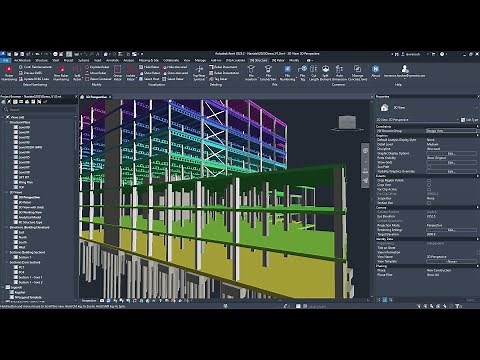
Task: Click the Hide Rebar tool
Action: pos(149,67)
